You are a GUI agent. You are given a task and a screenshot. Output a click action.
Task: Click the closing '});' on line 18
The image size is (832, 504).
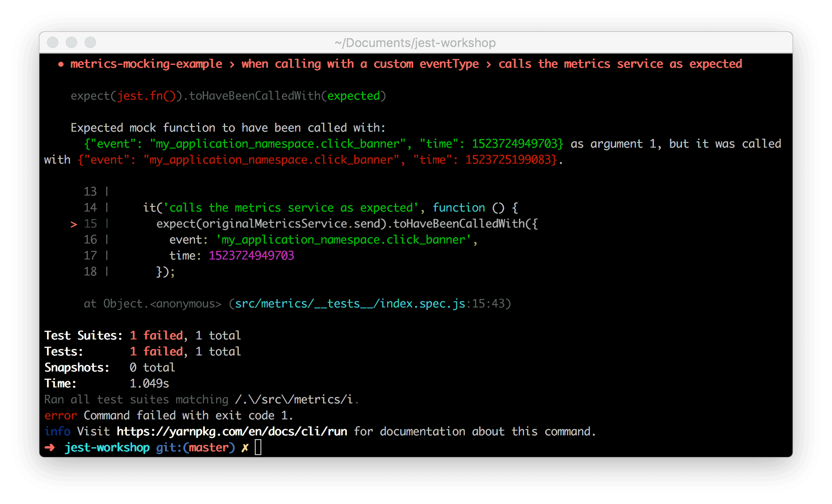click(x=165, y=272)
